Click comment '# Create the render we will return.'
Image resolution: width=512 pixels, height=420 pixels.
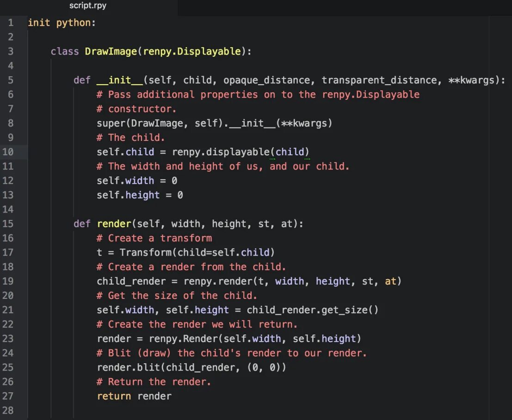point(197,324)
